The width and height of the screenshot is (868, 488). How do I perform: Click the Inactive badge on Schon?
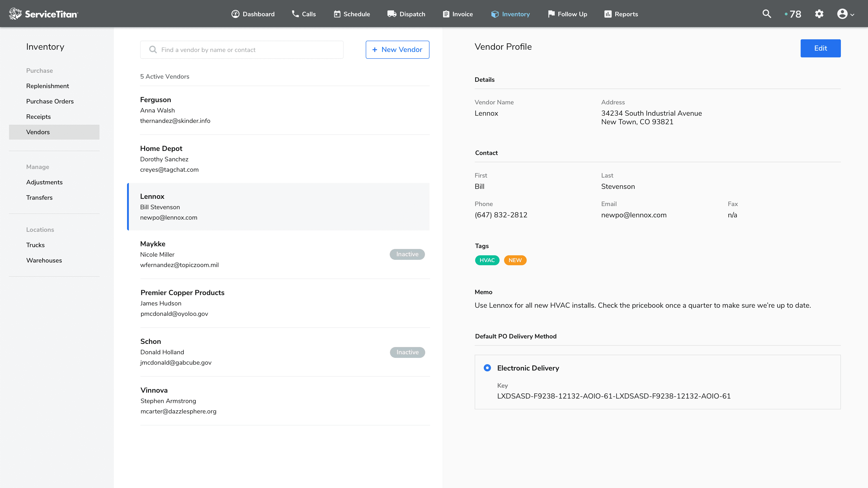(407, 352)
